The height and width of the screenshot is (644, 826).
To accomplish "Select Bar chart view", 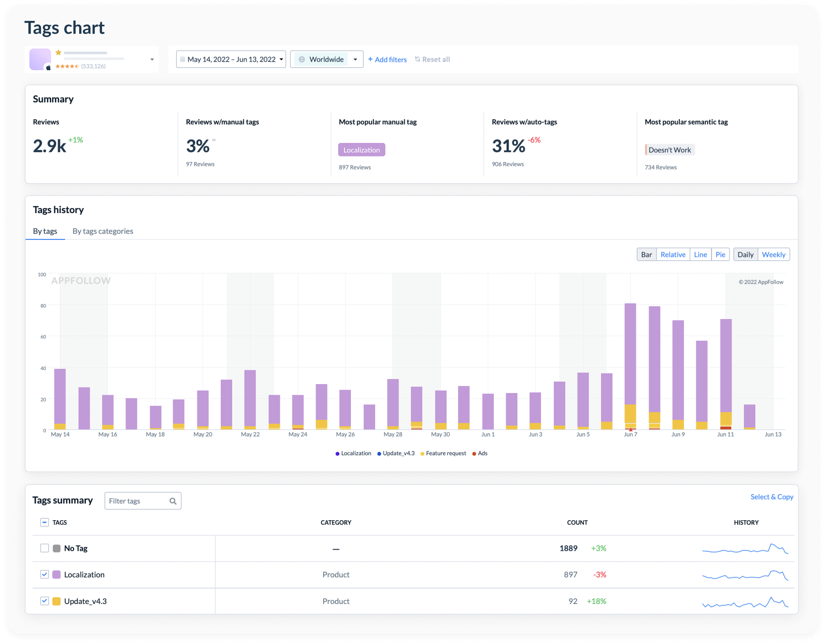I will click(646, 254).
